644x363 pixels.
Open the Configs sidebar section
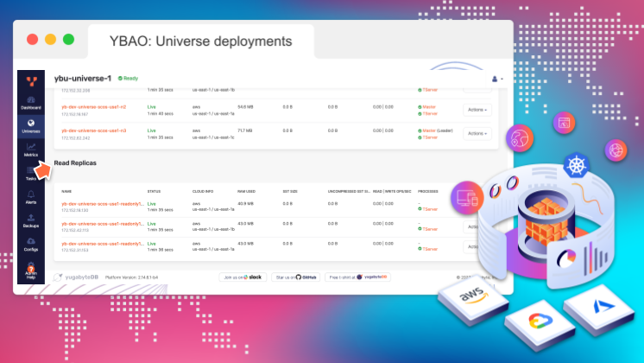click(31, 245)
